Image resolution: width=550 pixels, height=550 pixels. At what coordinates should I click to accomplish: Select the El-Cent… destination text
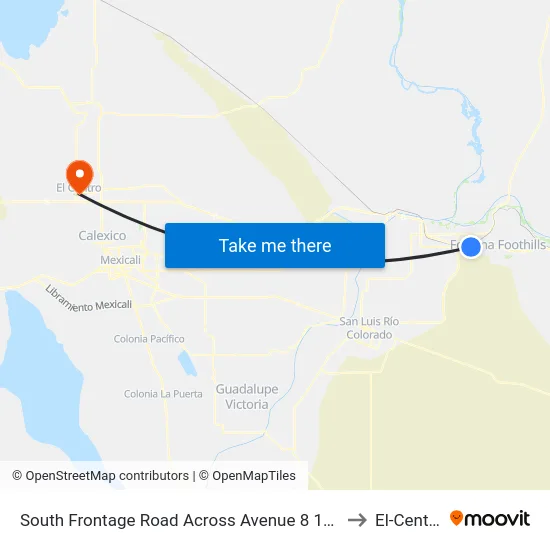407,520
